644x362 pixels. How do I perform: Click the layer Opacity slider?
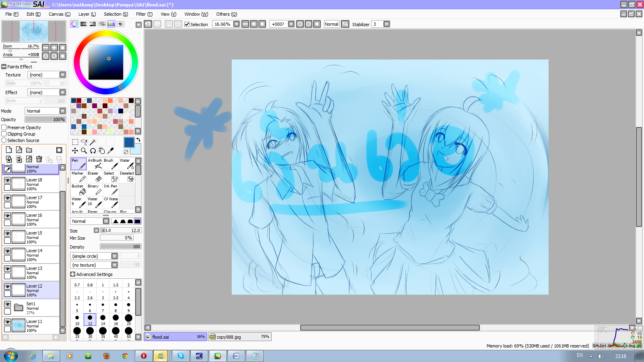(45, 119)
